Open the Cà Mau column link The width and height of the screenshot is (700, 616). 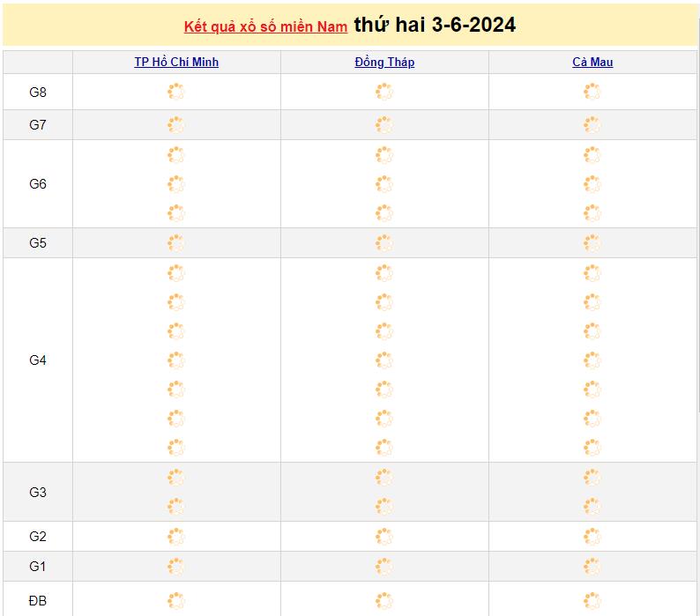pyautogui.click(x=592, y=62)
